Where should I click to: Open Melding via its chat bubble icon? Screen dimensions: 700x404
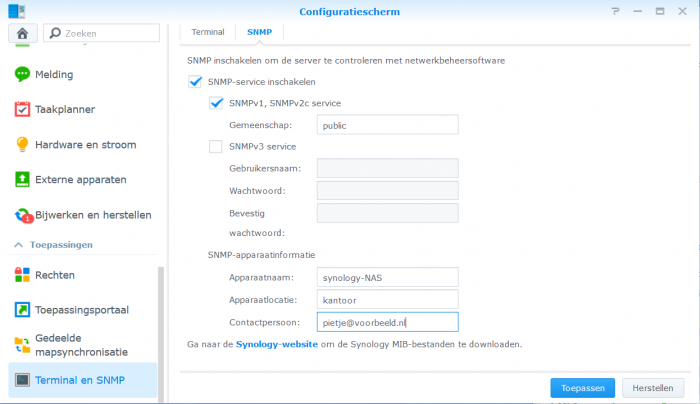tap(22, 74)
